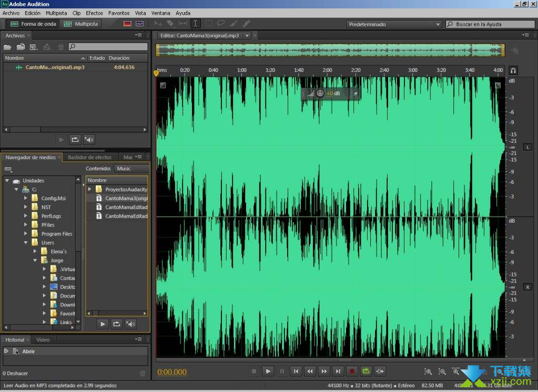Select the Spot Healing Brush tool
538x392 pixels.
tap(246, 23)
